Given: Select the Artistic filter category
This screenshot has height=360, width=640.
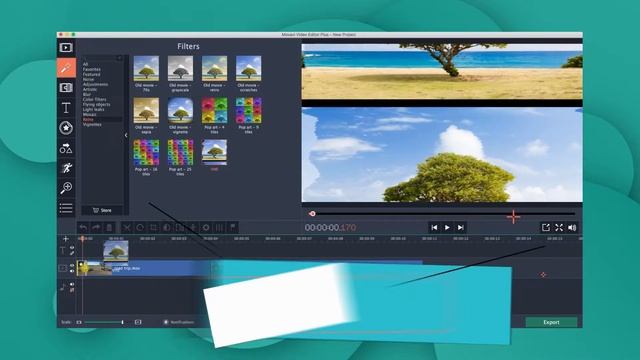Looking at the screenshot, I should pos(90,89).
